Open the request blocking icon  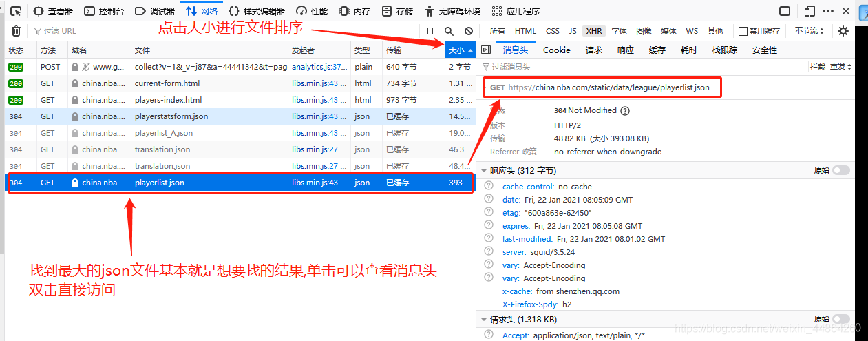469,31
